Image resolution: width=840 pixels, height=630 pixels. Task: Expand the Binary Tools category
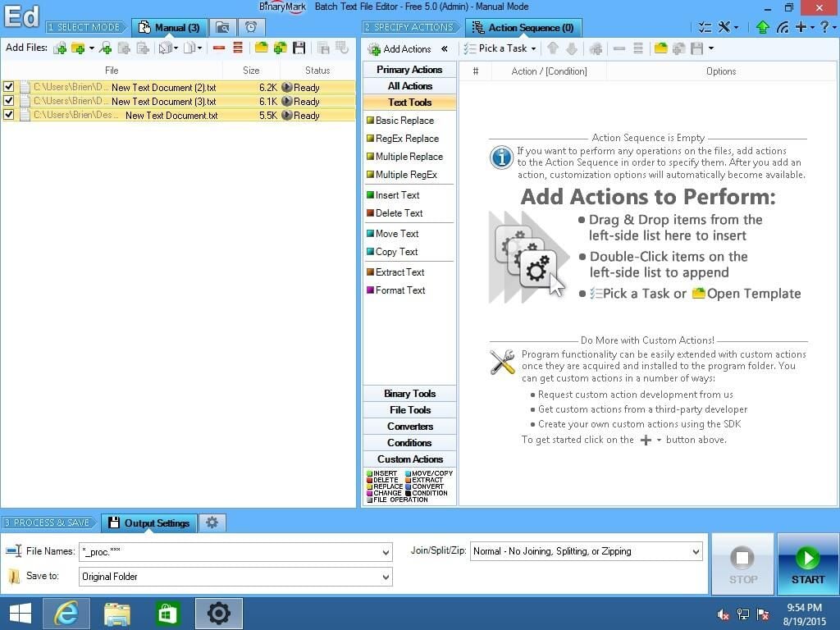click(410, 393)
